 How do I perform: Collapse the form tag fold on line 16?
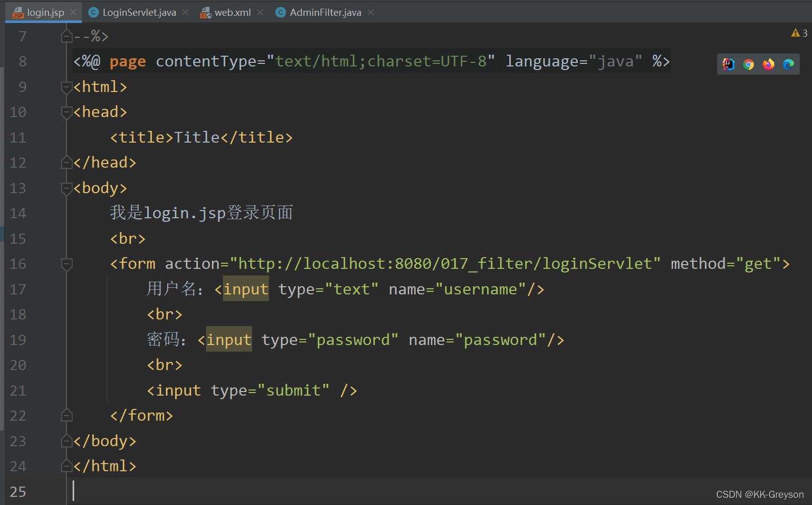[x=66, y=264]
